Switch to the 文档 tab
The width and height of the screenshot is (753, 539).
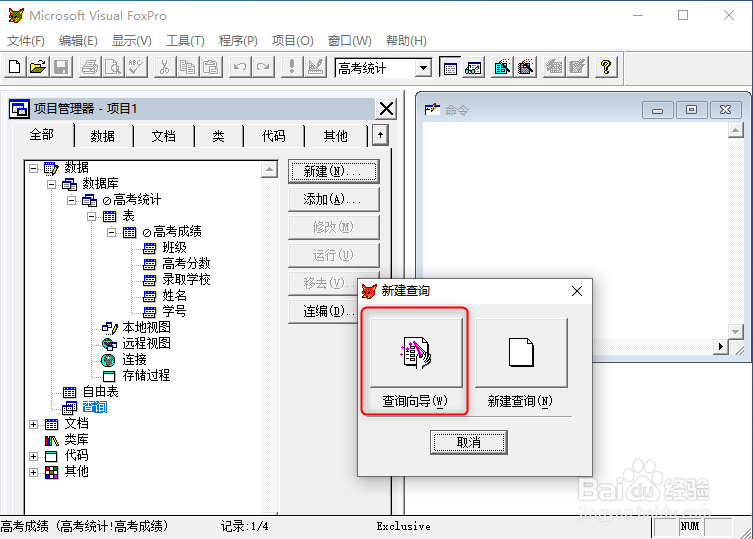click(x=163, y=136)
